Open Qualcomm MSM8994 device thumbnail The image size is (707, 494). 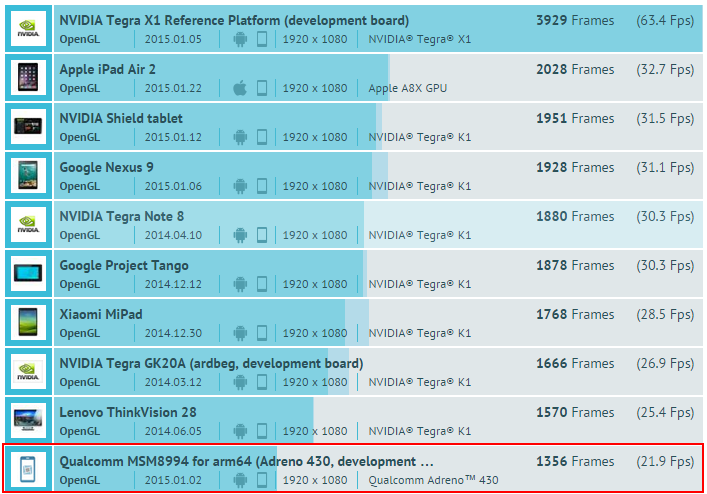point(28,471)
